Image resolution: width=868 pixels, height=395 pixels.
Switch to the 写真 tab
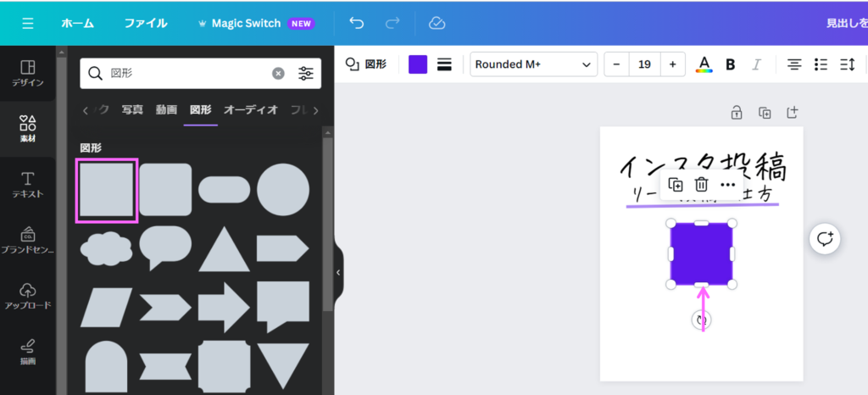click(x=132, y=109)
